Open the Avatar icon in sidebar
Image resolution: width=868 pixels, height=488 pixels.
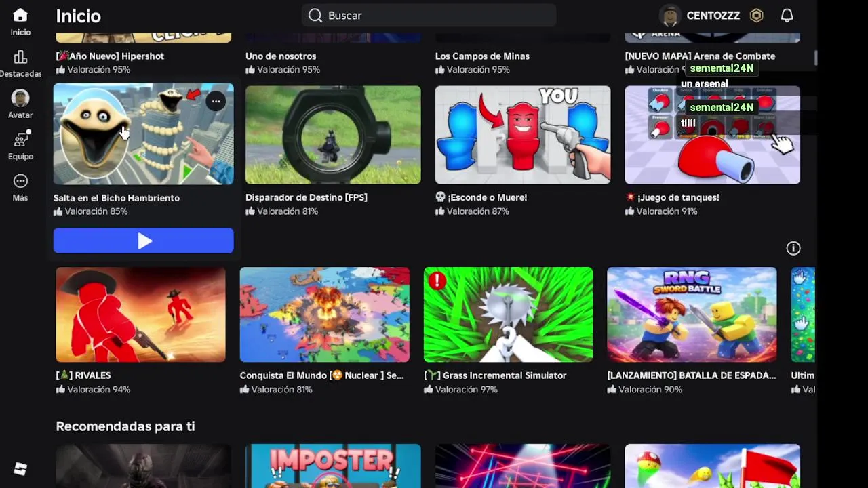click(x=20, y=98)
